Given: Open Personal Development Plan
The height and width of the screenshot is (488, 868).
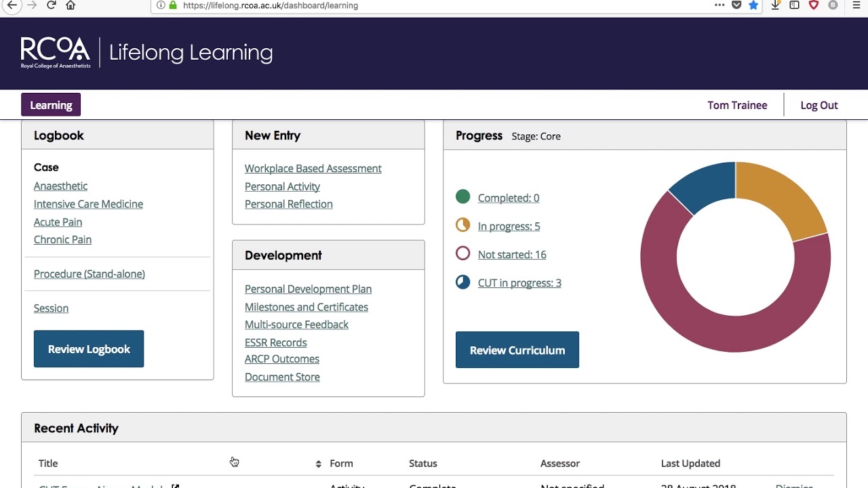Looking at the screenshot, I should [x=308, y=289].
